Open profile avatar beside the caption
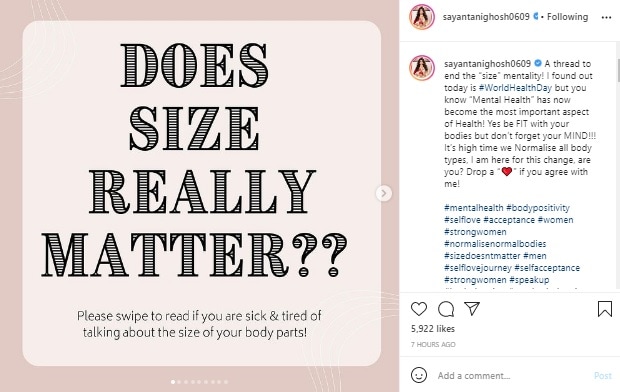This screenshot has height=392, width=620. (x=422, y=68)
